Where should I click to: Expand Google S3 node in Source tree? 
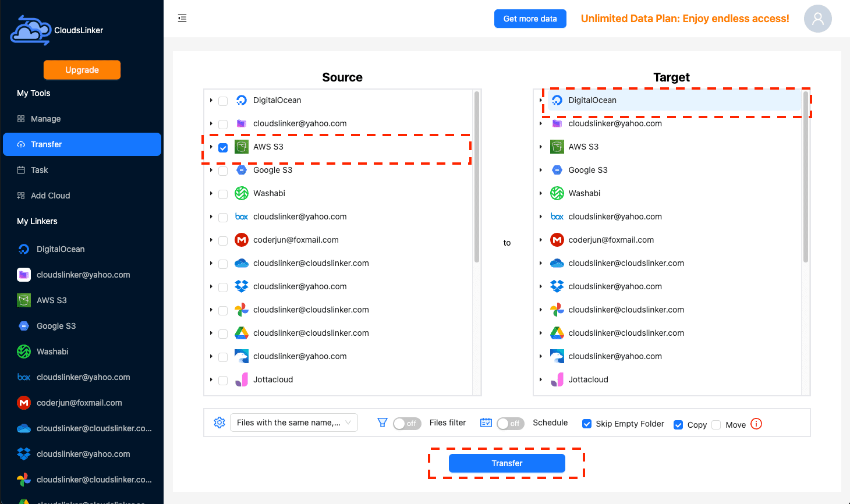point(211,170)
